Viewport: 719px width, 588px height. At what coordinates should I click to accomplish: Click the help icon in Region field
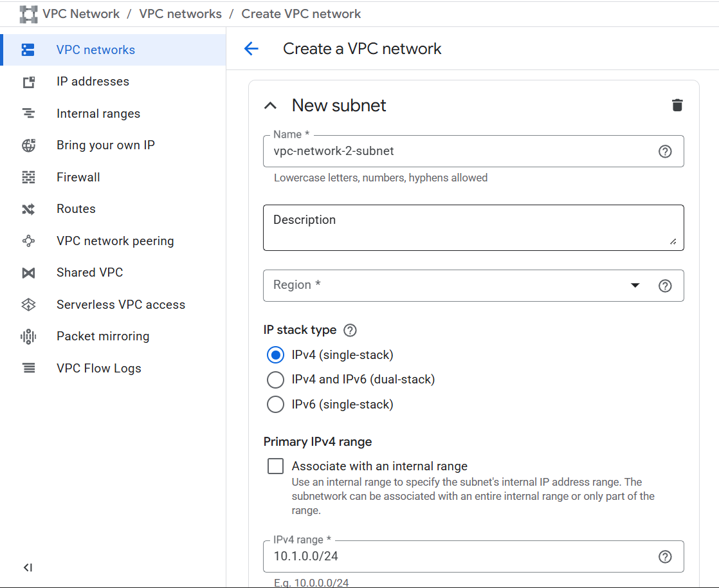pyautogui.click(x=665, y=286)
